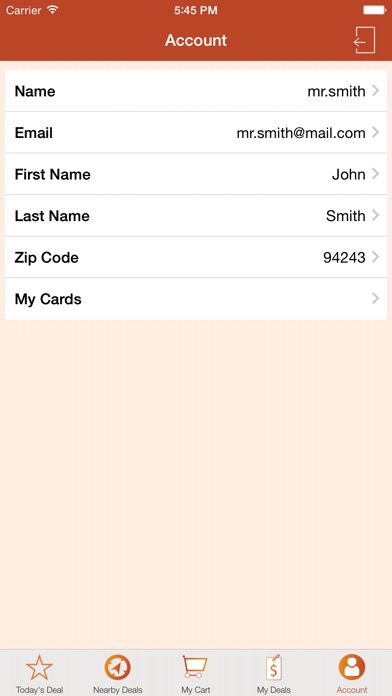Tap the Account title in header
This screenshot has width=392, height=696.
(196, 40)
